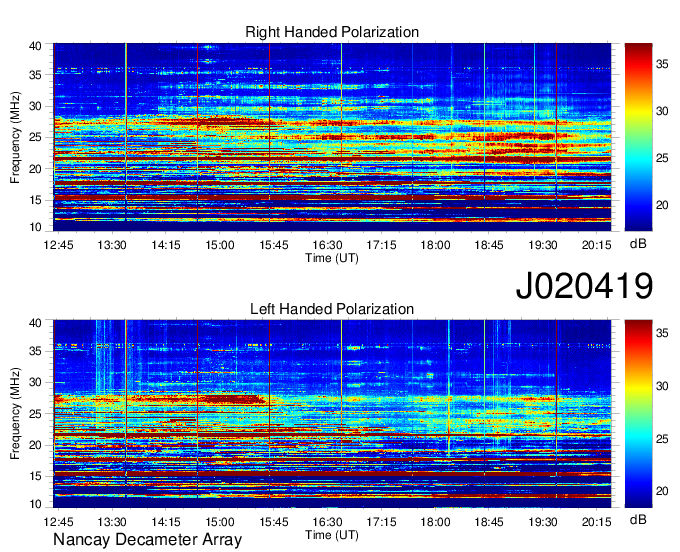Viewport: 680px width, 552px height.
Task: Click 16:30 time tick of Right Handed plot
Action: pyautogui.click(x=327, y=245)
